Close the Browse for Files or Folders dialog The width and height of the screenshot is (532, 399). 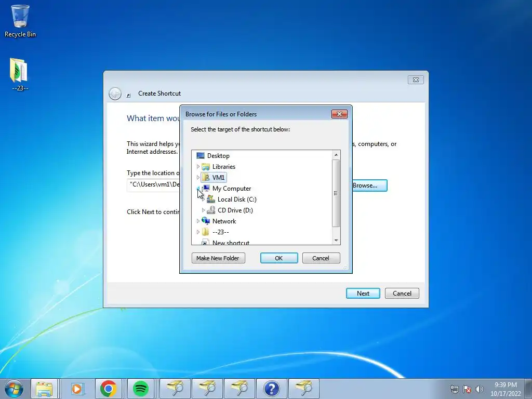[339, 114]
